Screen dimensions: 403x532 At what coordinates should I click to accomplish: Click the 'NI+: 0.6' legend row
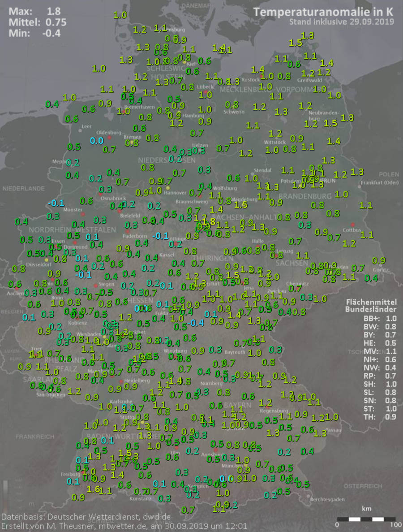coord(380,359)
